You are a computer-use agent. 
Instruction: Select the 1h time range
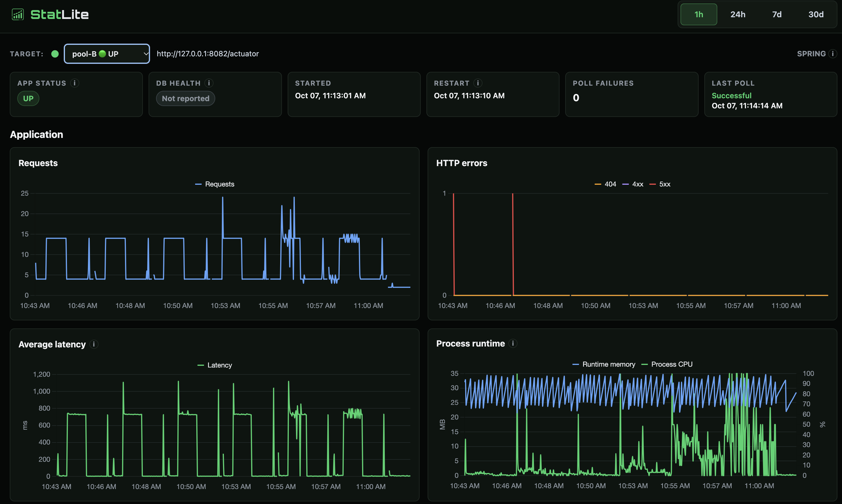point(699,14)
